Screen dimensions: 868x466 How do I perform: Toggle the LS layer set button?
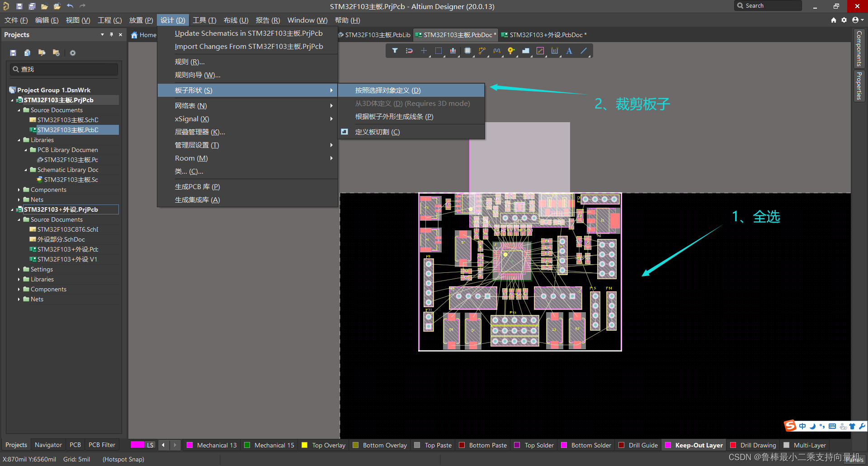coord(150,445)
